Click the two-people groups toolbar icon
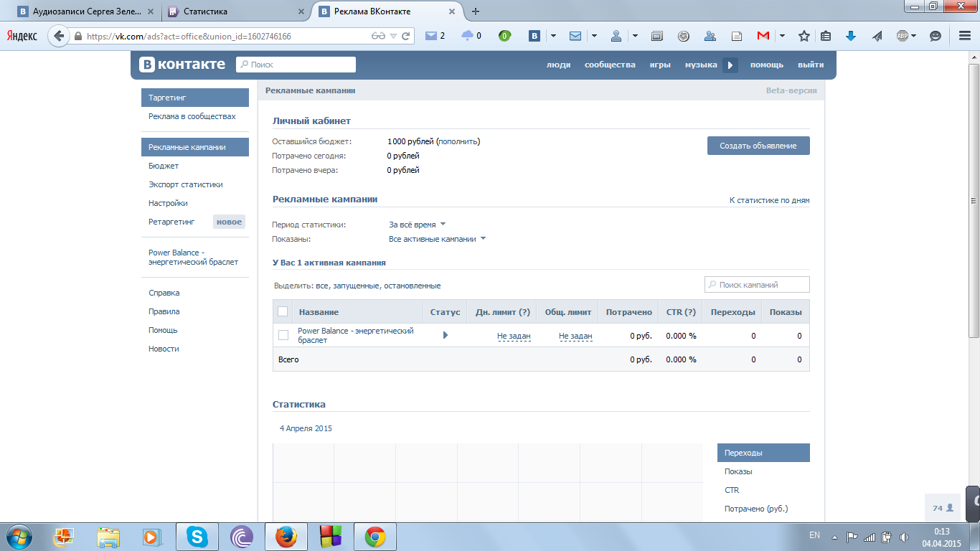980x551 pixels. [710, 36]
